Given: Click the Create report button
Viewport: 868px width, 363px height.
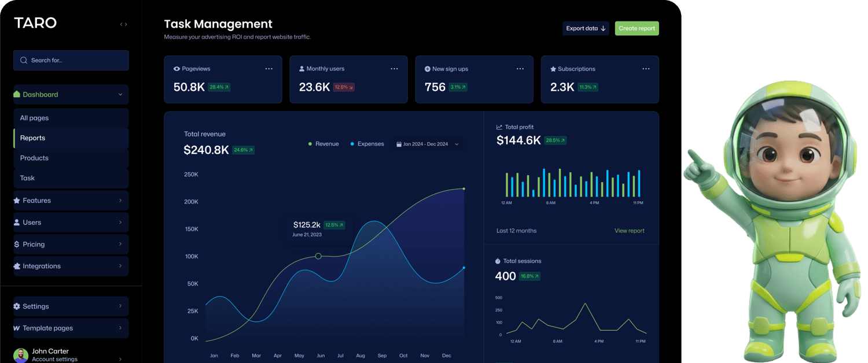Looking at the screenshot, I should click(x=637, y=28).
